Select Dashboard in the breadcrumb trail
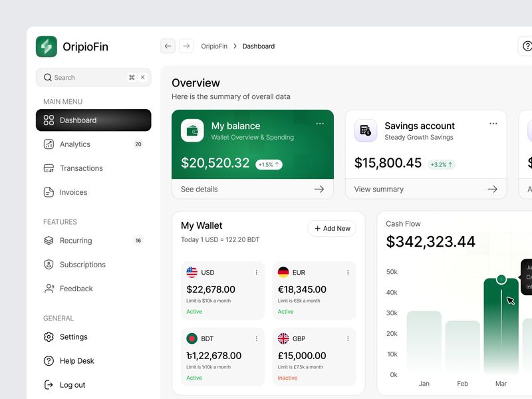Screen dimensions: 532x399 click(x=259, y=46)
